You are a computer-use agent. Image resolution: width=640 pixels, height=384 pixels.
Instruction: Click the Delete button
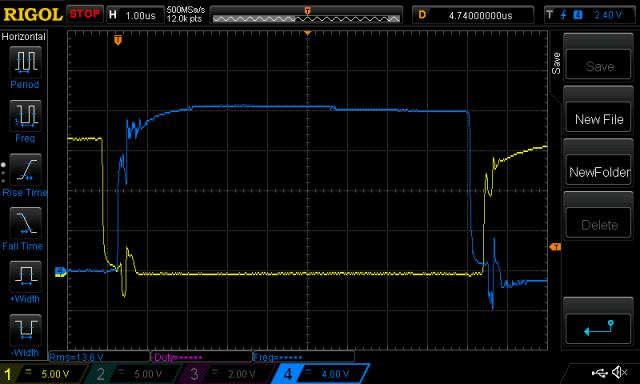click(598, 224)
